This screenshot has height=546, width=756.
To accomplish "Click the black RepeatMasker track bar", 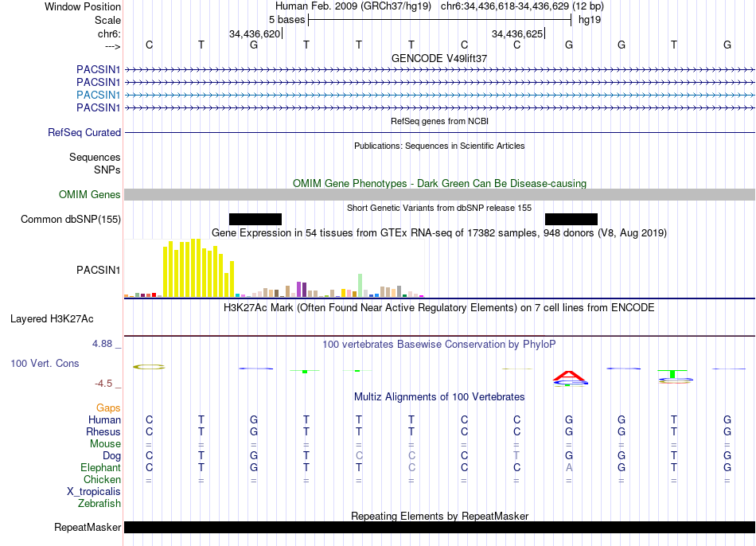I will pyautogui.click(x=439, y=527).
